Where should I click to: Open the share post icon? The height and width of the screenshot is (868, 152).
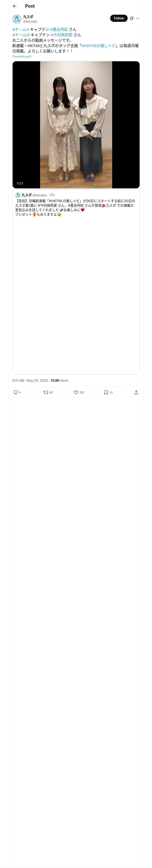136,392
